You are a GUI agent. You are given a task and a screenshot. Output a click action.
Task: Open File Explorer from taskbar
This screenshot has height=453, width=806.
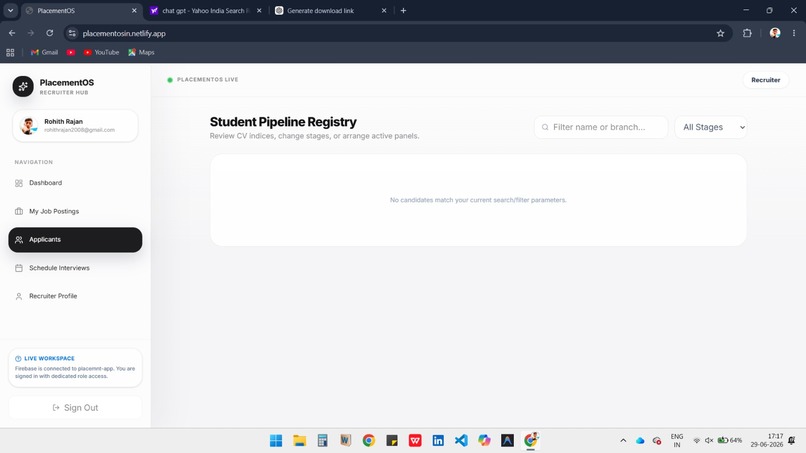pos(299,440)
